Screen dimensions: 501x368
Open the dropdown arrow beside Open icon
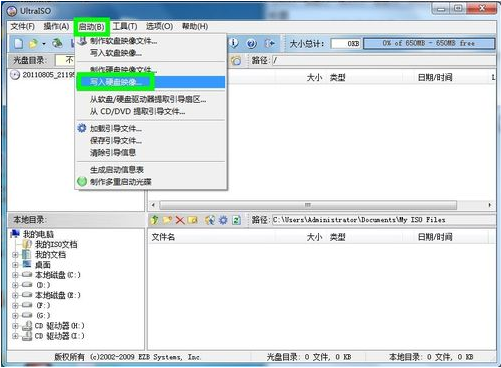pos(44,44)
